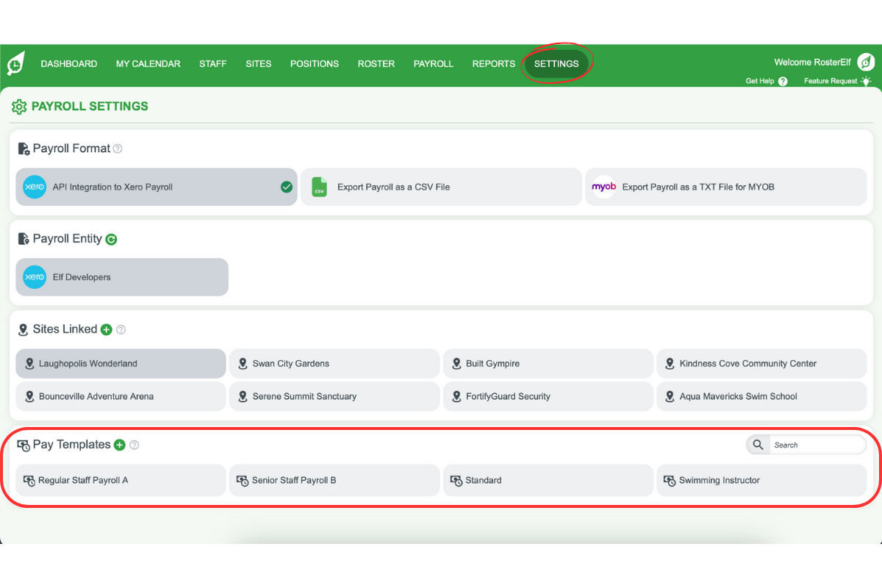Click the Feature Request lightbulb icon

866,82
